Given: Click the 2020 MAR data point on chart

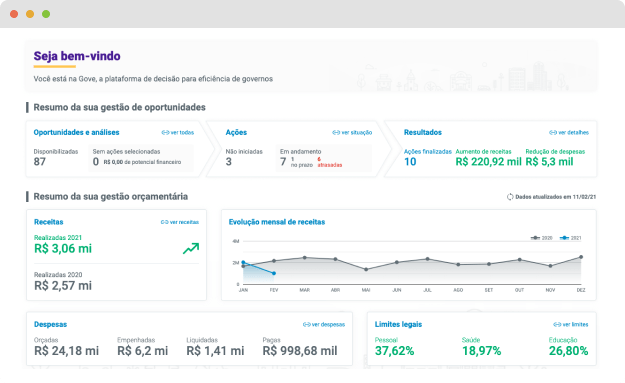Looking at the screenshot, I should click(305, 258).
